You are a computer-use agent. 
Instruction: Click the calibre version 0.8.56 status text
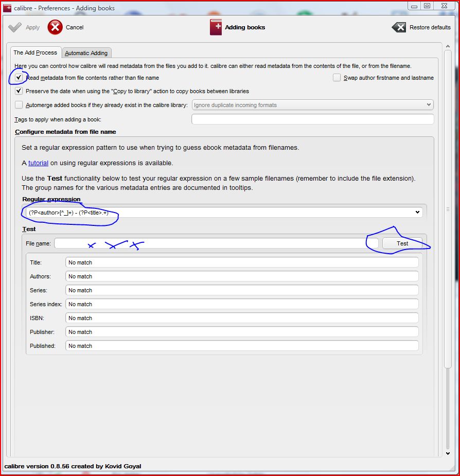click(x=73, y=466)
